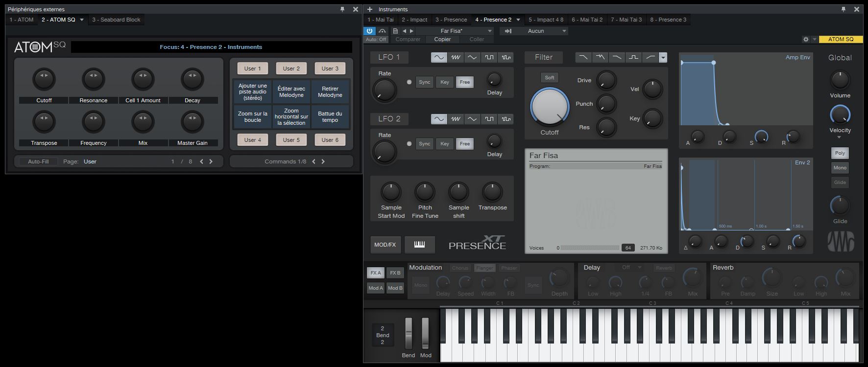868x367 pixels.
Task: Select the first low-pass filter shape icon
Action: pos(583,57)
